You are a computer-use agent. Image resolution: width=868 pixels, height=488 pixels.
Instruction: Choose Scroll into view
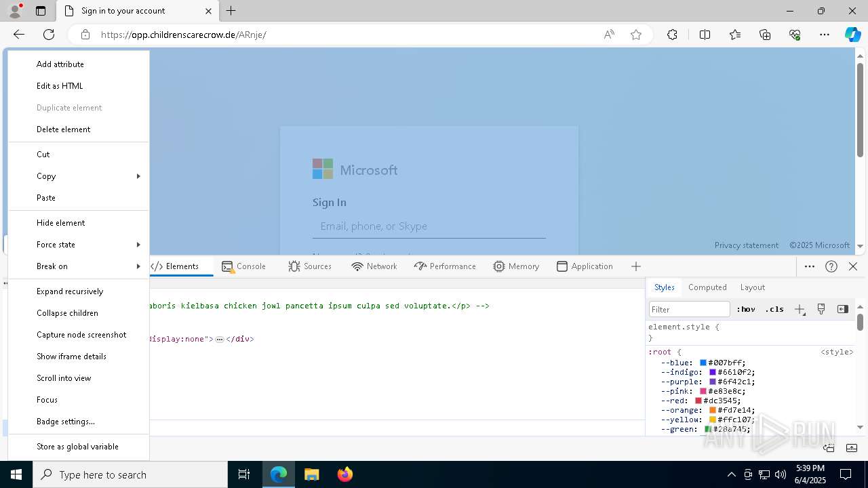coord(79,378)
